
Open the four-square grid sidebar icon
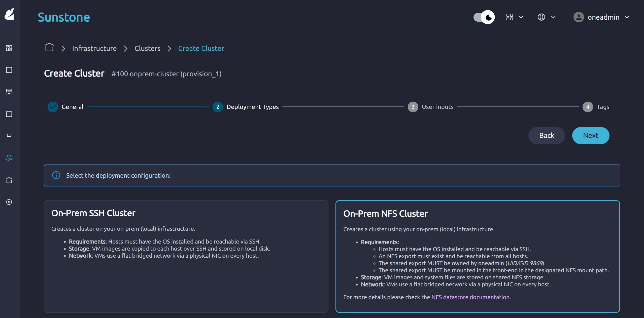pyautogui.click(x=9, y=70)
